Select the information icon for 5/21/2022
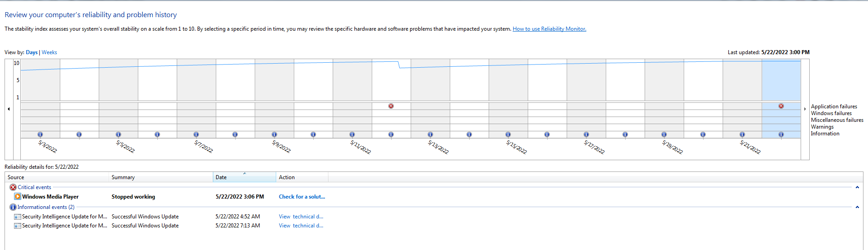Image resolution: width=868 pixels, height=250 pixels. tap(742, 134)
